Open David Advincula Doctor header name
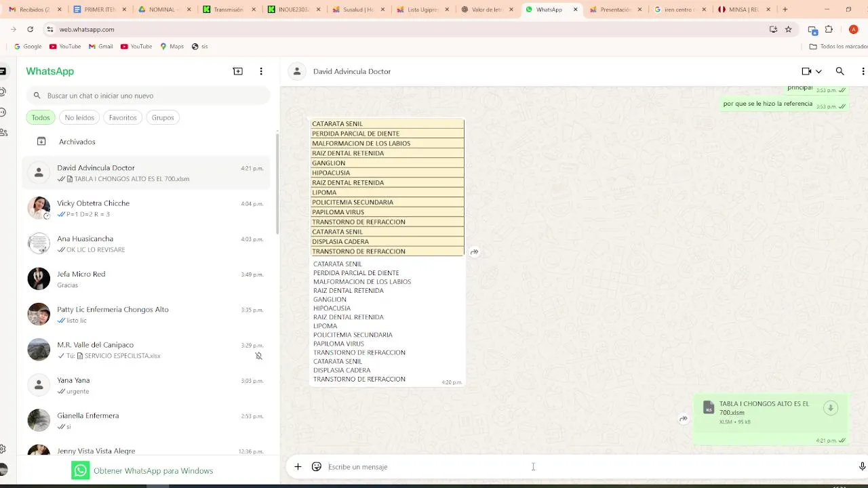This screenshot has width=868, height=488. point(352,71)
